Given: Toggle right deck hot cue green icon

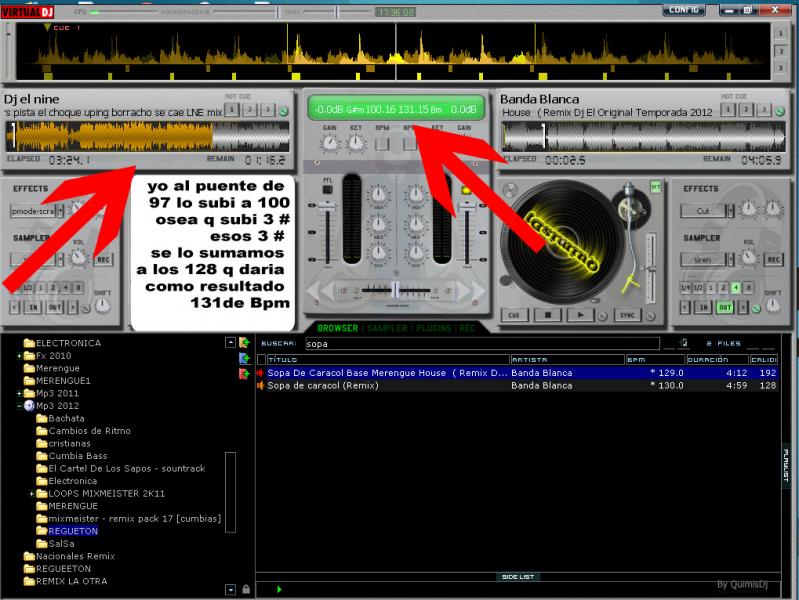Looking at the screenshot, I should pos(780,111).
